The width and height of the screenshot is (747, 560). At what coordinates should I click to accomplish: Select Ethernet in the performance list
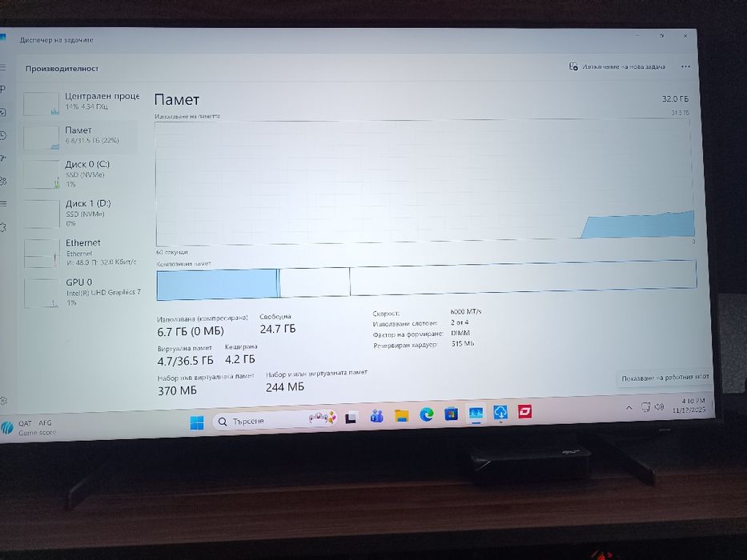click(81, 252)
